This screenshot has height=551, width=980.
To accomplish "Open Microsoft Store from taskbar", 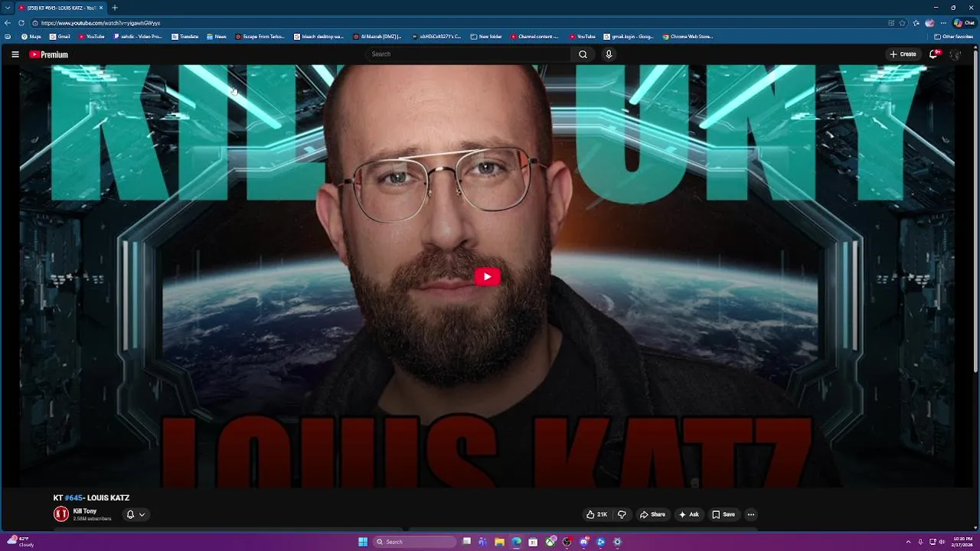I will point(533,542).
